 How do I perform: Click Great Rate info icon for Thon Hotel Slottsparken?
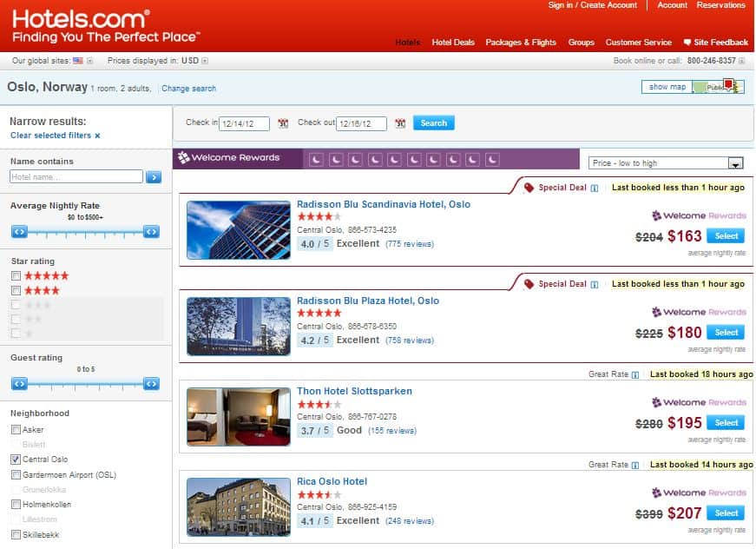click(635, 375)
